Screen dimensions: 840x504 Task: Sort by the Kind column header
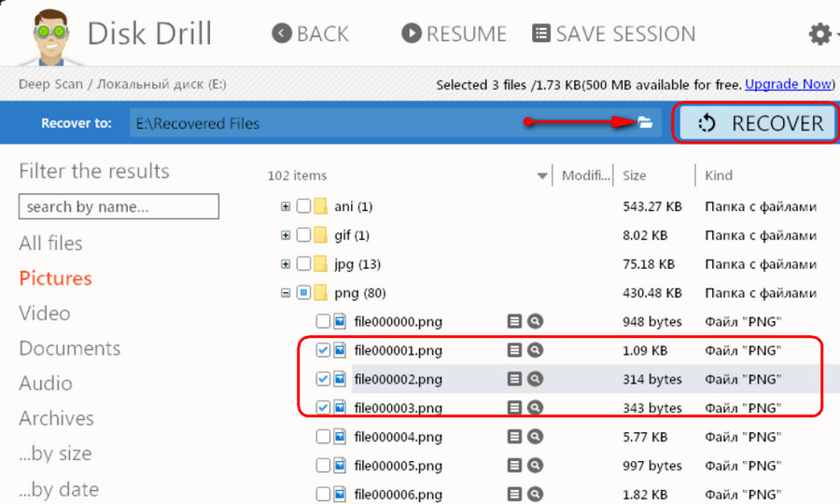[719, 175]
